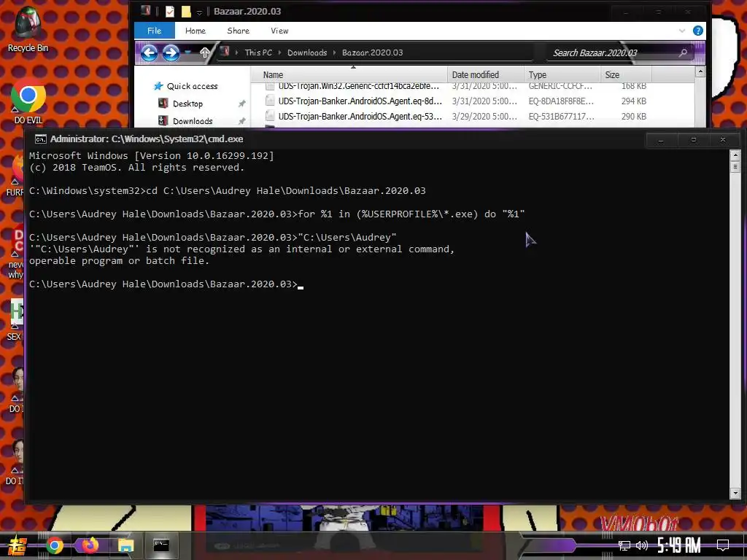Click the Explorer file list scroll-up arrow
Screen dimensions: 747x560
pos(700,72)
